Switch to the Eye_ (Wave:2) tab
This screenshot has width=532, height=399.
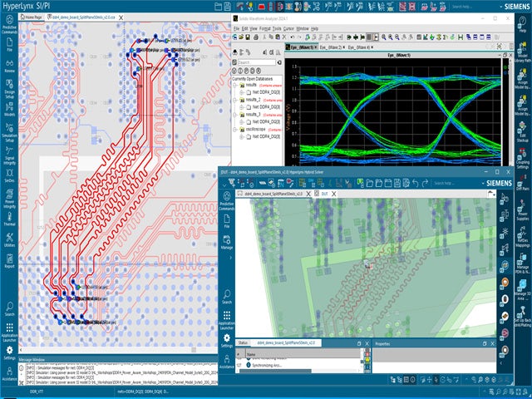point(330,47)
